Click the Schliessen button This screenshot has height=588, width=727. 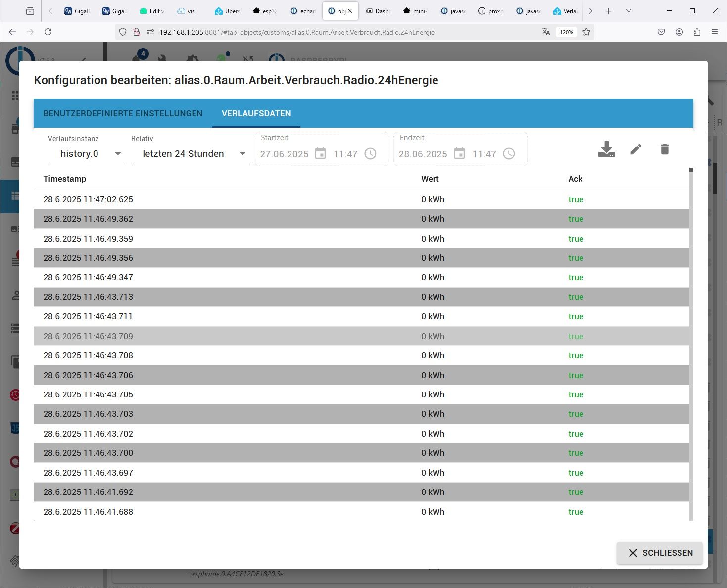[660, 553]
